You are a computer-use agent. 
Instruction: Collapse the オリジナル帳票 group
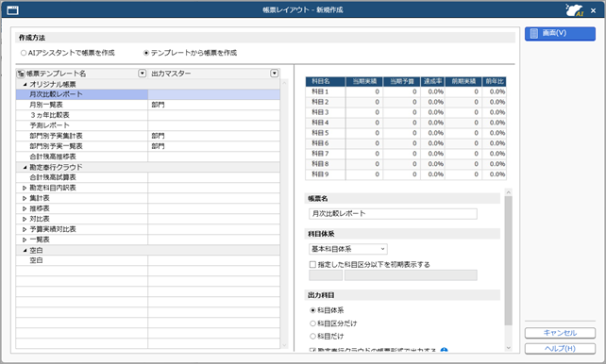[x=25, y=84]
